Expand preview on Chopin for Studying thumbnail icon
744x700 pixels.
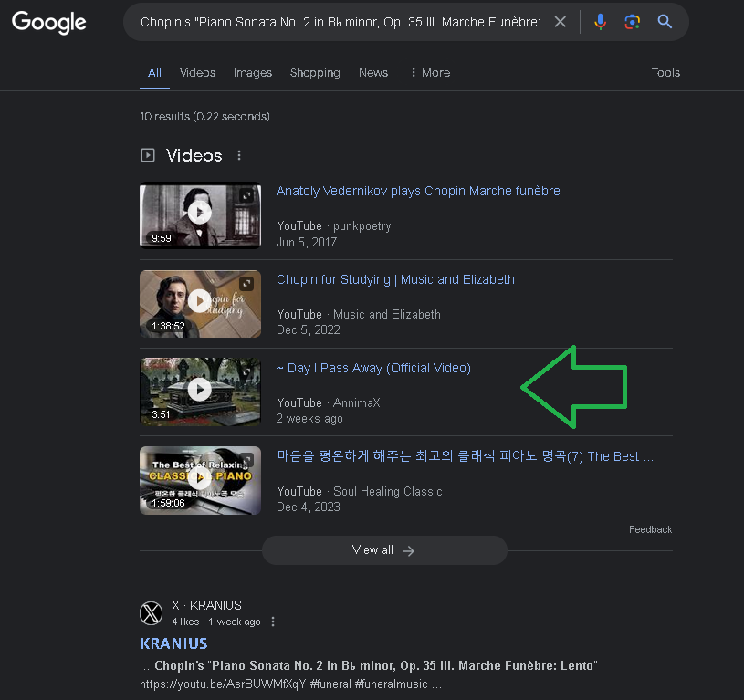pyautogui.click(x=246, y=284)
